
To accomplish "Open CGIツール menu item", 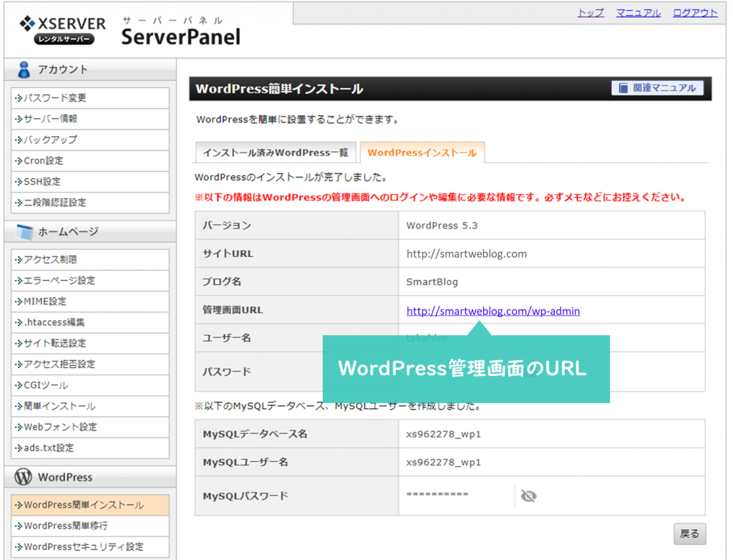I will click(90, 385).
